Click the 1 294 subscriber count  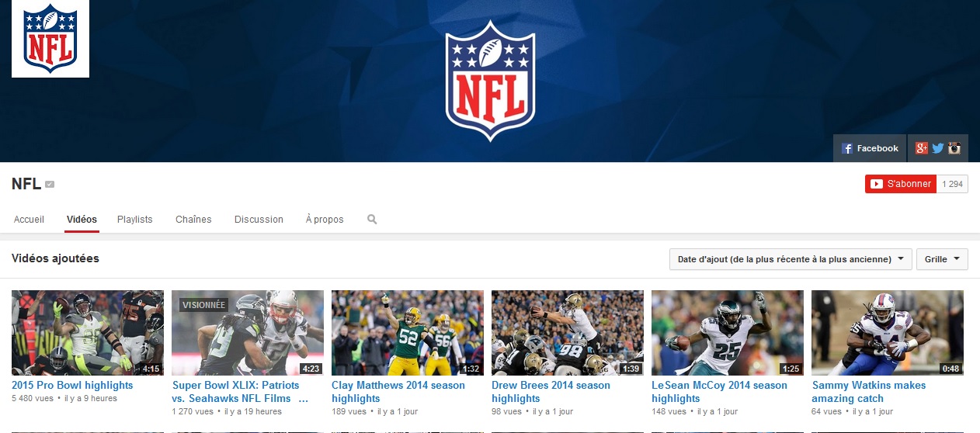tap(952, 184)
